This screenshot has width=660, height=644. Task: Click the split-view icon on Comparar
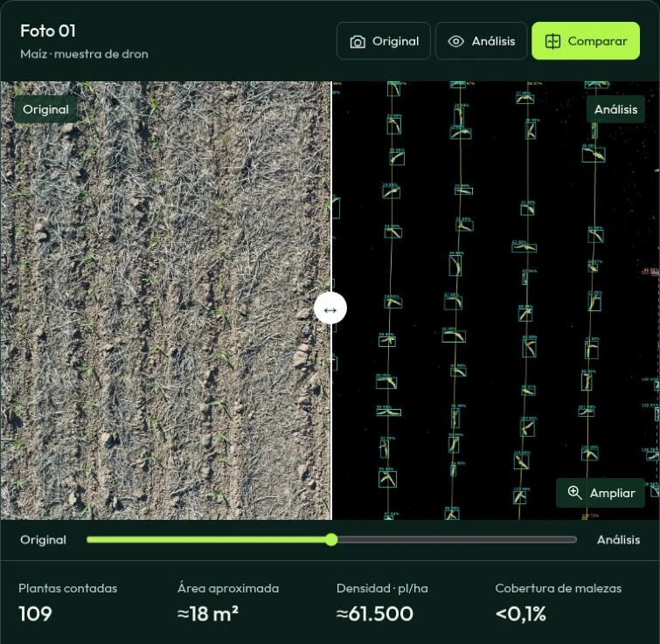pyautogui.click(x=552, y=41)
